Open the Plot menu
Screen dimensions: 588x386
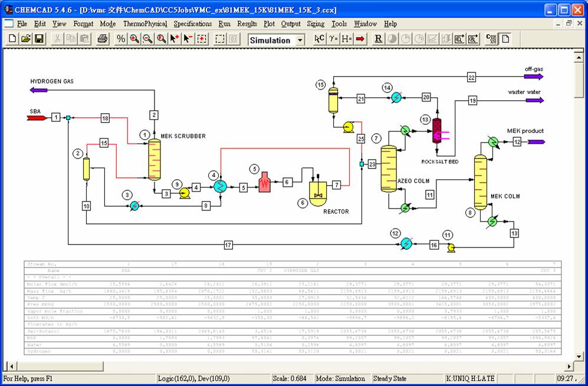tap(270, 24)
